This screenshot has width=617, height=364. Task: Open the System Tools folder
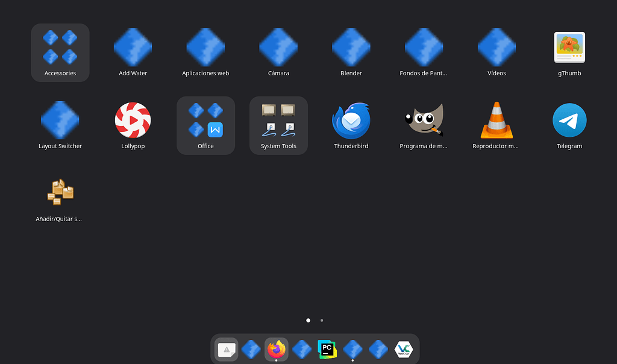coord(278,119)
